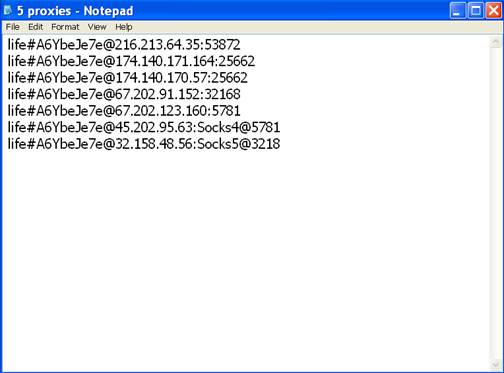Viewport: 504px width, 373px height.
Task: Open the Format menu
Action: [65, 27]
